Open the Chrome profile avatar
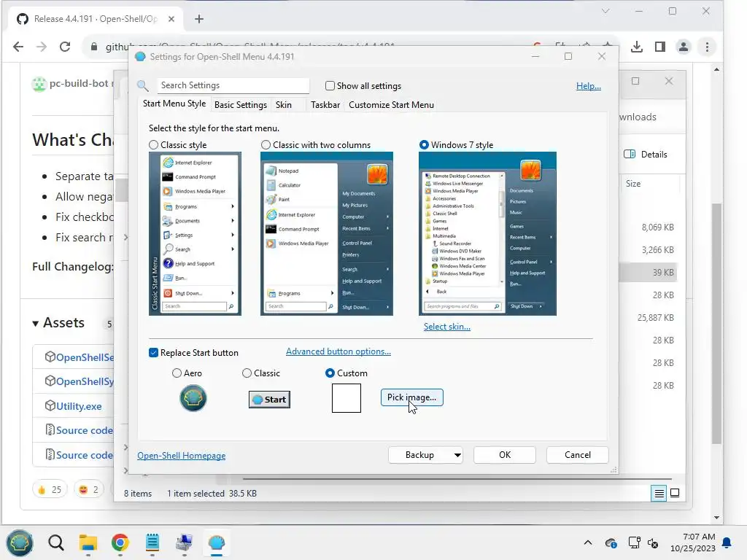 pyautogui.click(x=683, y=47)
